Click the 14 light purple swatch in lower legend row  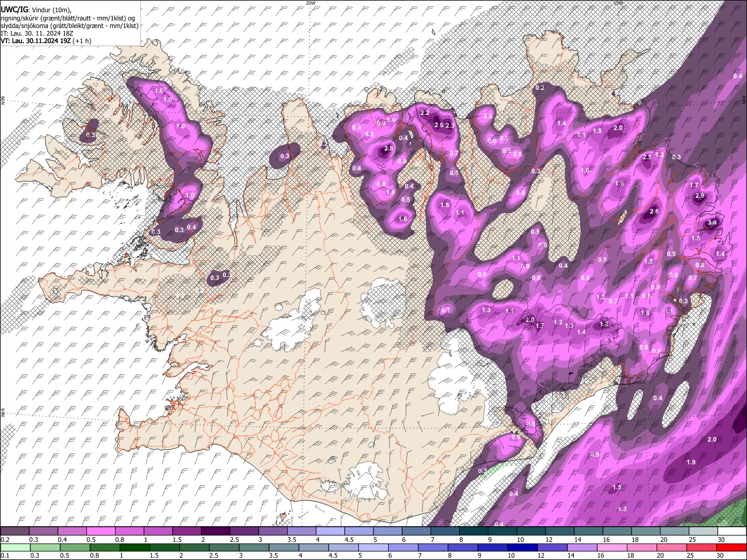582,547
